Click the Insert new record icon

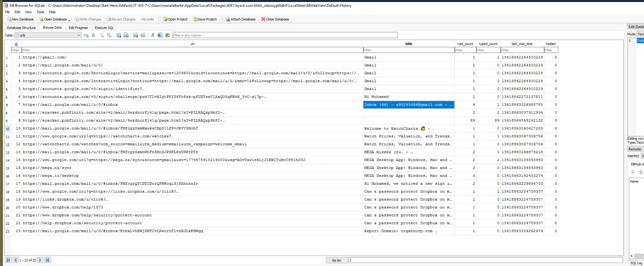(x=135, y=35)
